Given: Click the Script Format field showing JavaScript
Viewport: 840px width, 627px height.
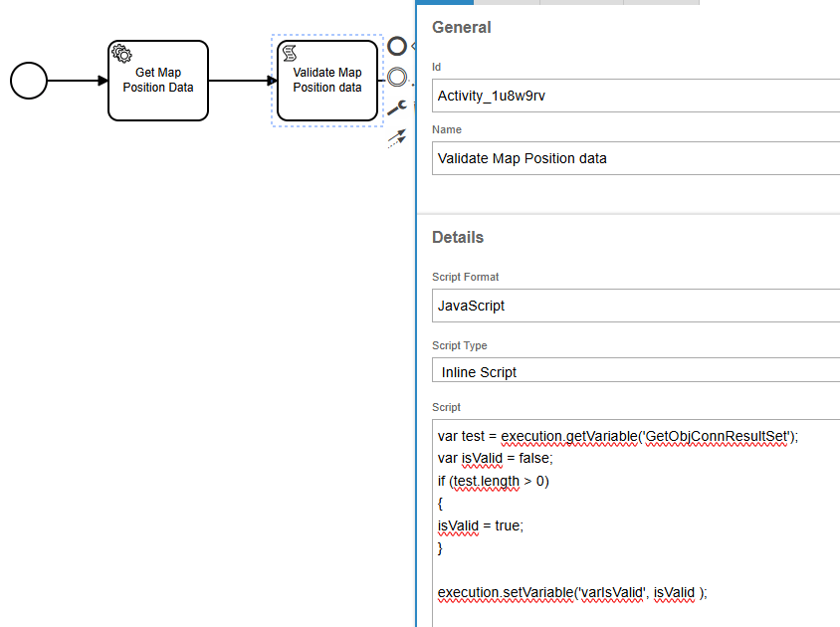Looking at the screenshot, I should click(x=637, y=306).
